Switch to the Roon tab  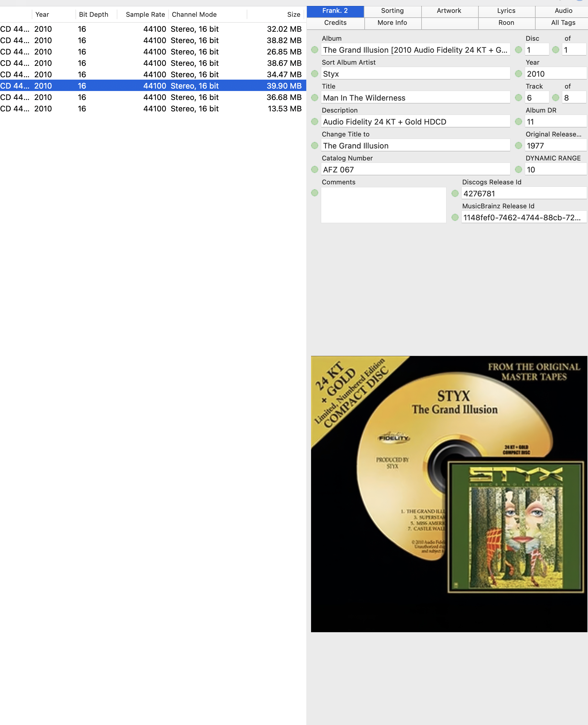pos(506,23)
